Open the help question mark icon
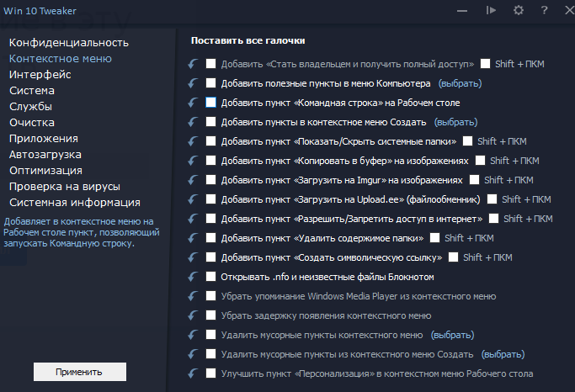 (x=545, y=10)
